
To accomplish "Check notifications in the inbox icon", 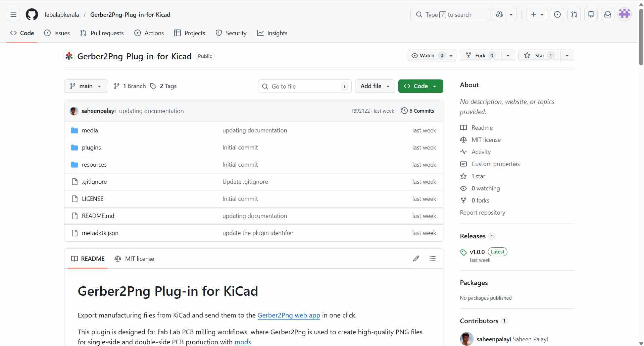I will click(x=607, y=14).
